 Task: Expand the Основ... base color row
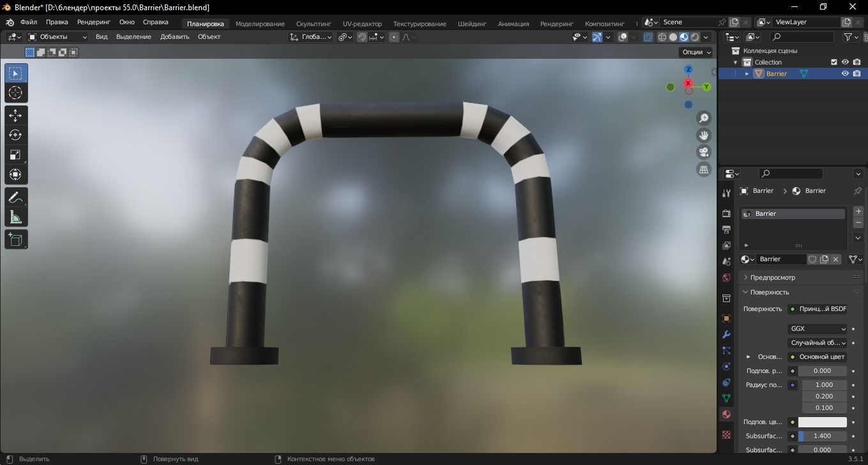tap(749, 357)
